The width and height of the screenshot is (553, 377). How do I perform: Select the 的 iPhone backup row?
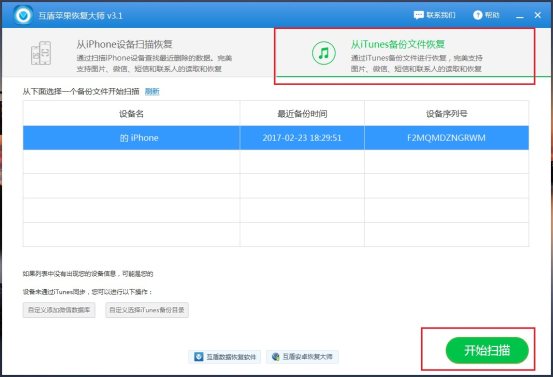pos(276,138)
